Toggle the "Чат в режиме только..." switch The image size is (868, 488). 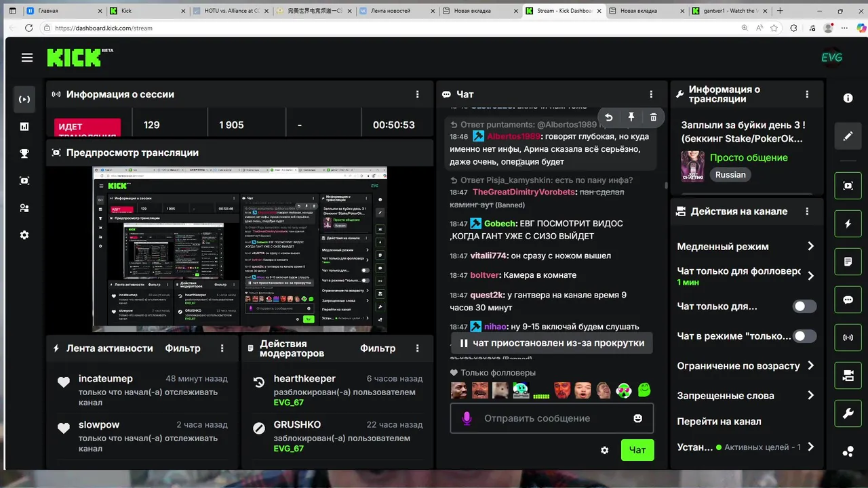pyautogui.click(x=804, y=336)
